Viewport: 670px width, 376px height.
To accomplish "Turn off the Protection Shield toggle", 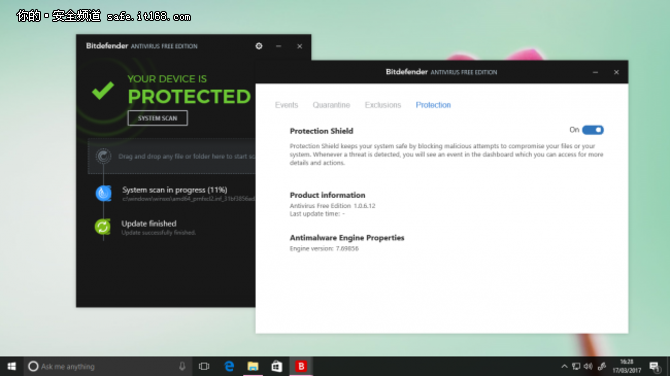I will (593, 130).
